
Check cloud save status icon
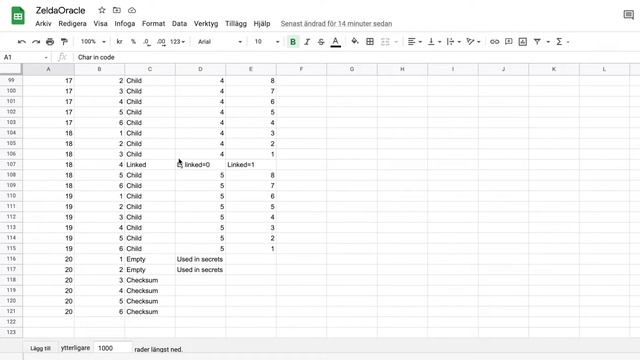pyautogui.click(x=132, y=10)
